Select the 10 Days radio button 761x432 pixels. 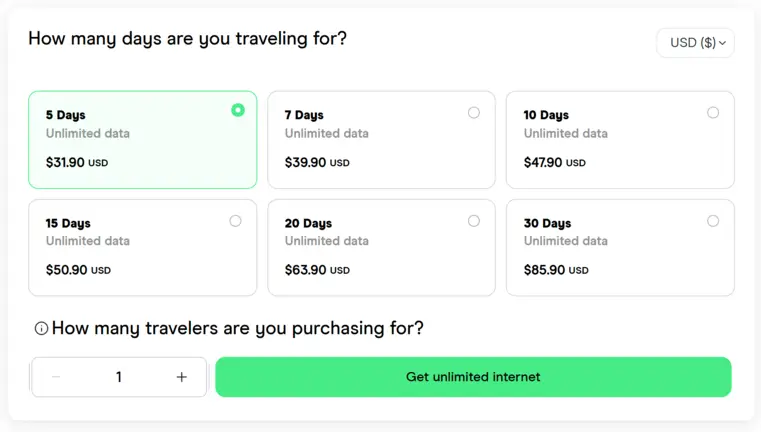click(x=713, y=113)
